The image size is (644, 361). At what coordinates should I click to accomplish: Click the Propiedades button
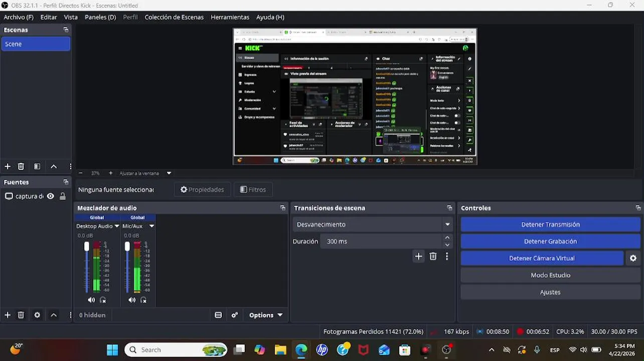pyautogui.click(x=202, y=190)
